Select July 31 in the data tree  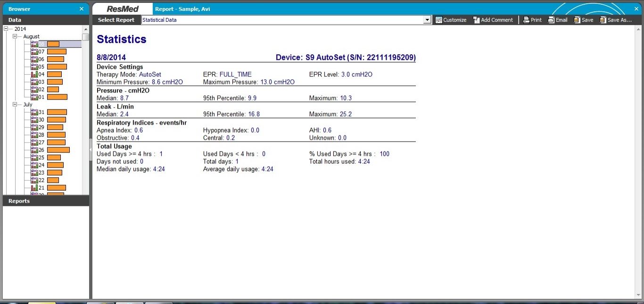click(41, 112)
